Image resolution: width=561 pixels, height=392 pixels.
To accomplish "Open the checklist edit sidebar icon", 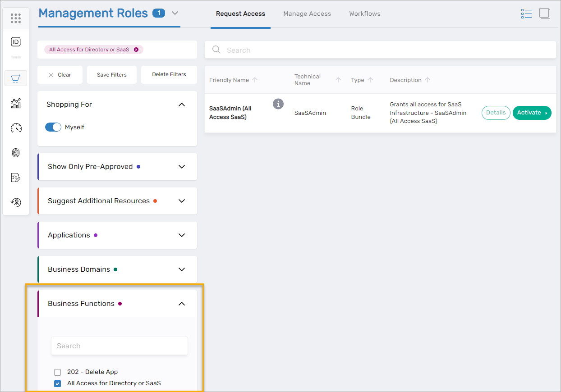I will [16, 178].
